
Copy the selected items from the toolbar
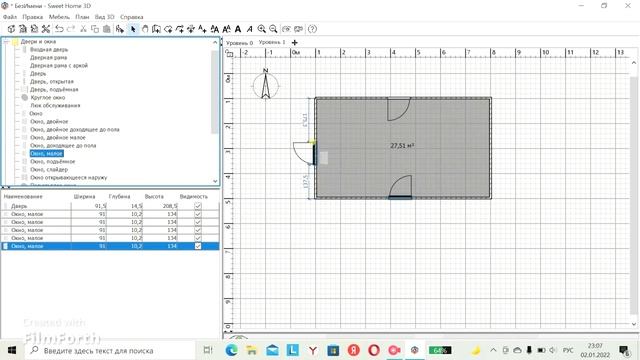pos(95,29)
